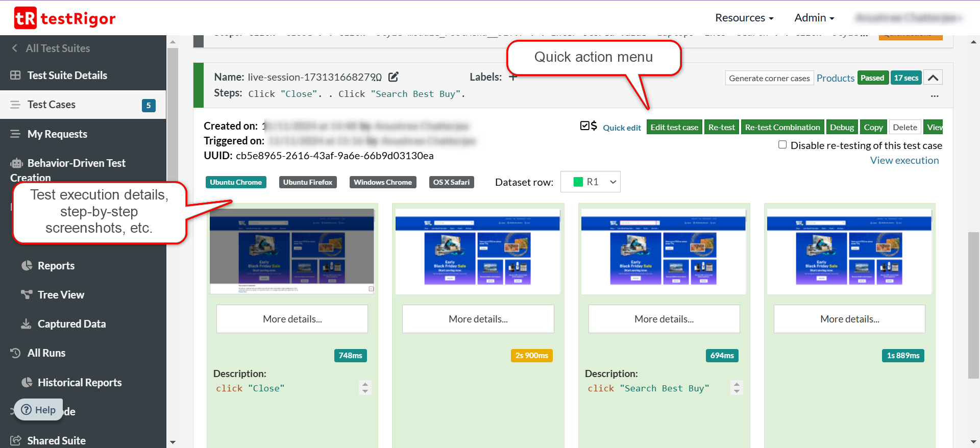Enable Disable re-testing of this test case

782,145
